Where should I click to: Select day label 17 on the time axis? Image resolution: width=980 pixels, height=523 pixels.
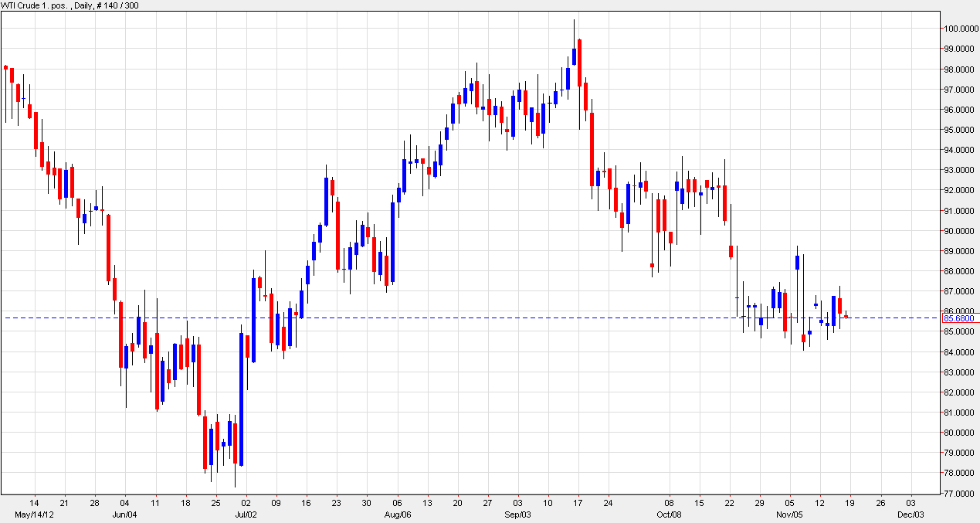coord(578,501)
